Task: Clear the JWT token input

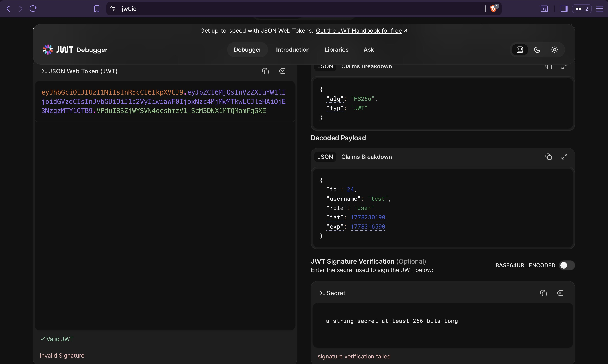Action: [x=282, y=71]
